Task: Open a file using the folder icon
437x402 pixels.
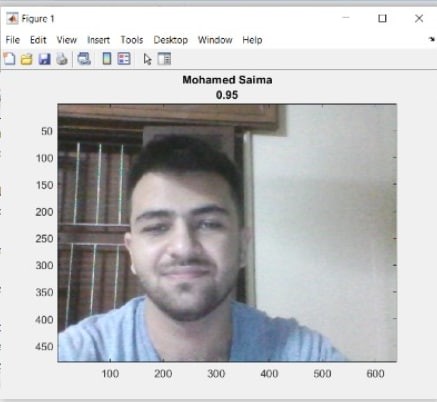Action: pos(27,59)
